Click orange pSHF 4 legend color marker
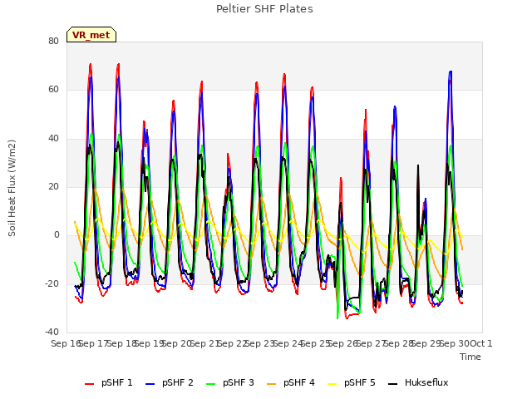Image resolution: width=532 pixels, height=399 pixels. click(272, 384)
